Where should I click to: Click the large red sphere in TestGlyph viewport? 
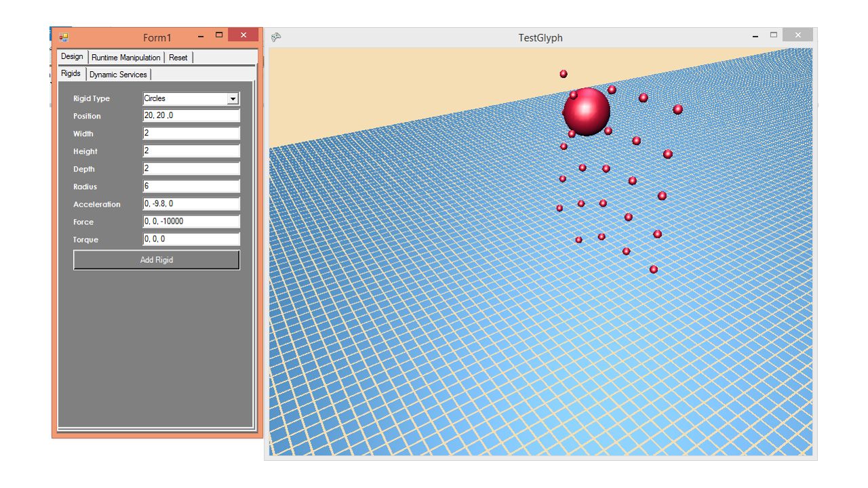click(x=587, y=110)
